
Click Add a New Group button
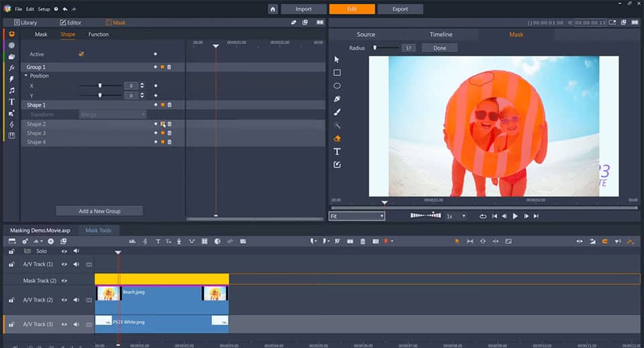click(x=99, y=211)
